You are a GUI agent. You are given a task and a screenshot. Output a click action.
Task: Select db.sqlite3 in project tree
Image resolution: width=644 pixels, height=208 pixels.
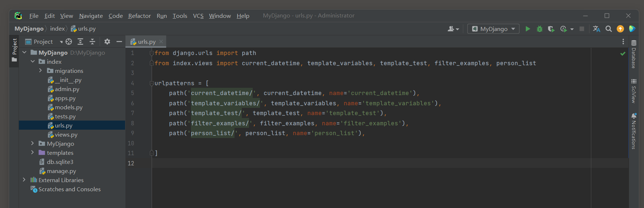[56, 162]
